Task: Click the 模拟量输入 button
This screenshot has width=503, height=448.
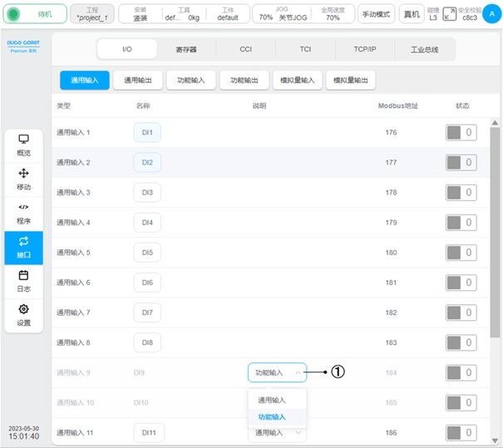Action: point(296,81)
